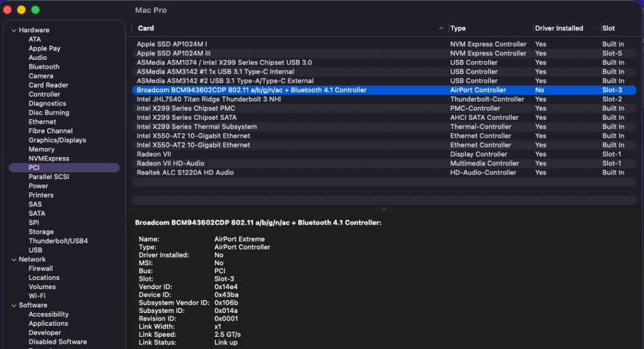Select Memory in the sidebar

coord(41,149)
